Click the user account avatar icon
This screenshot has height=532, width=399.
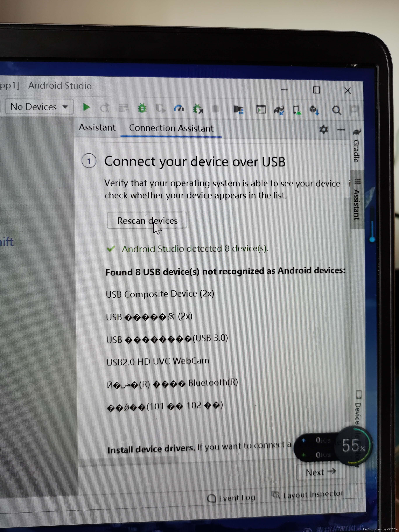[x=354, y=111]
